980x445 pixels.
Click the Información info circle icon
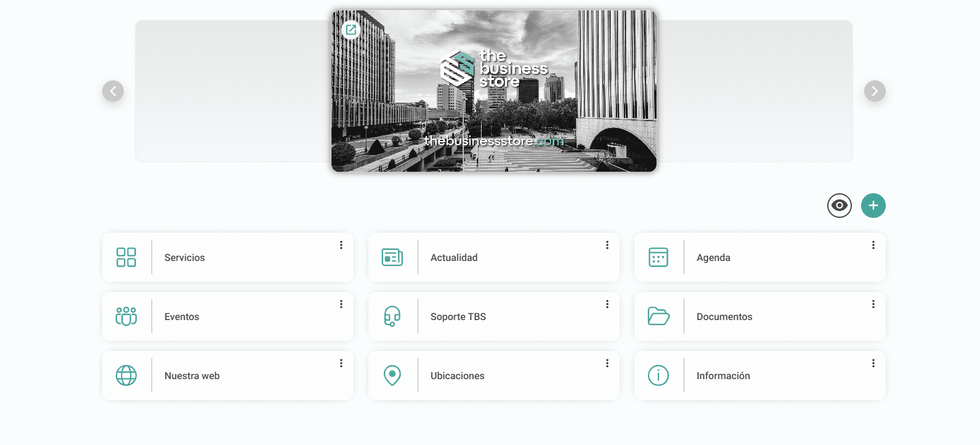click(658, 375)
